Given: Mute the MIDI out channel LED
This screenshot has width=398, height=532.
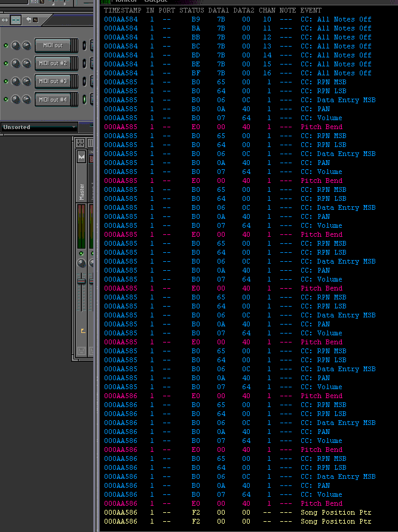Looking at the screenshot, I should pyautogui.click(x=6, y=45).
